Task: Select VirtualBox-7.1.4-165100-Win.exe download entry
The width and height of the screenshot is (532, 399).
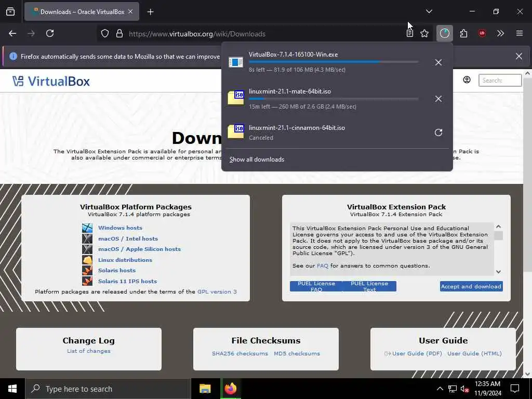Action: [337, 62]
